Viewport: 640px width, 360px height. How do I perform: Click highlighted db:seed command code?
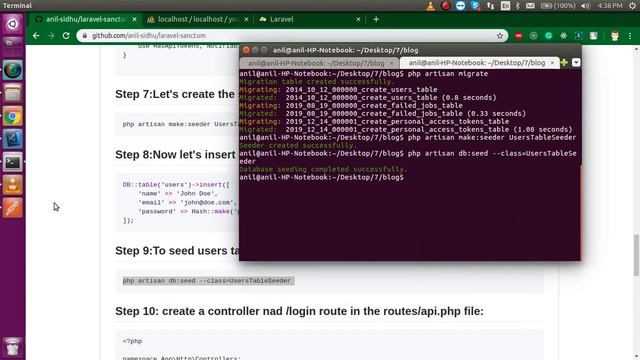(207, 281)
